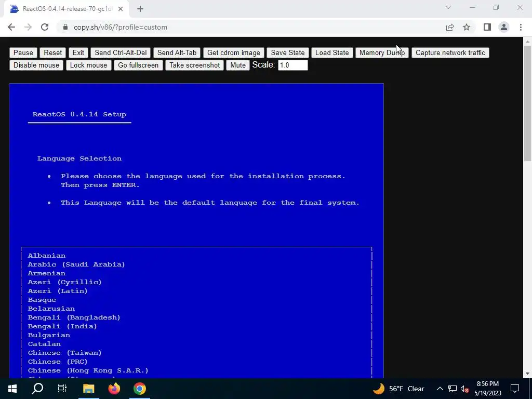Click the network tray icon
Viewport: 532px width, 399px height.
[x=453, y=389]
